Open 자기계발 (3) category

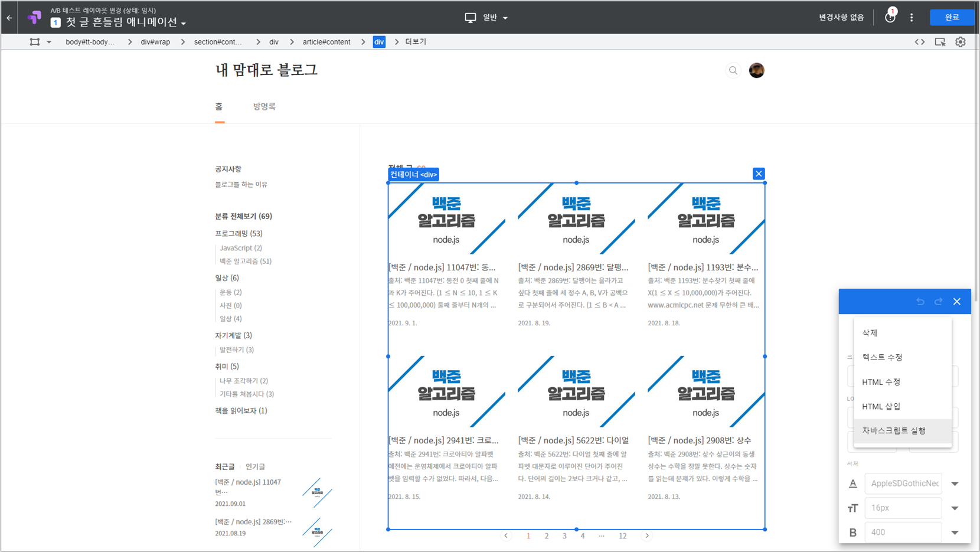[x=233, y=335]
